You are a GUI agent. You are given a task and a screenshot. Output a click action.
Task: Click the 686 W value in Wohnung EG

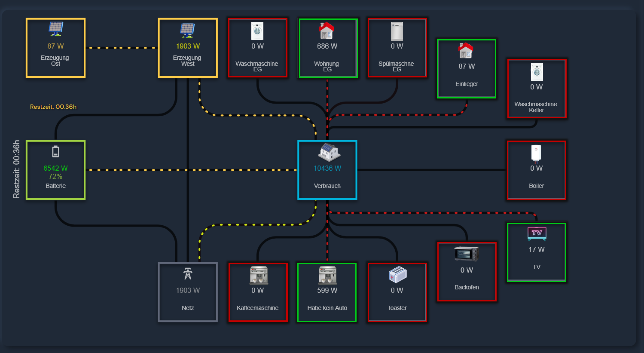327,46
